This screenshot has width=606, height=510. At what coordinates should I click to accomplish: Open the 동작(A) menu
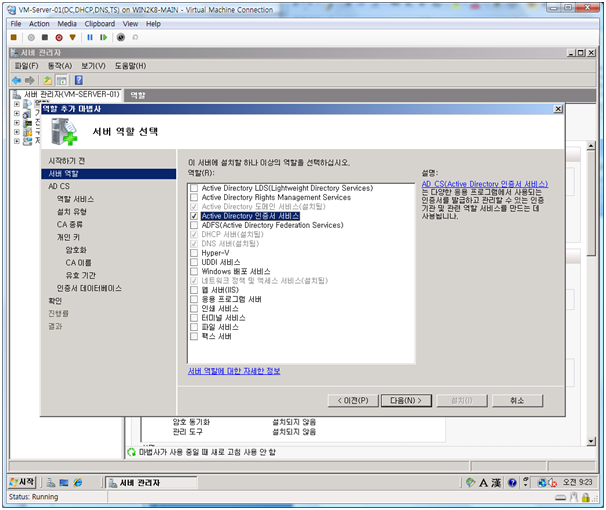60,66
